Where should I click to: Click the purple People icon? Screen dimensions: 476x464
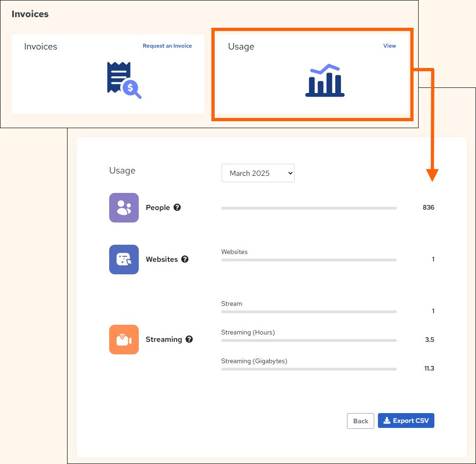click(124, 208)
